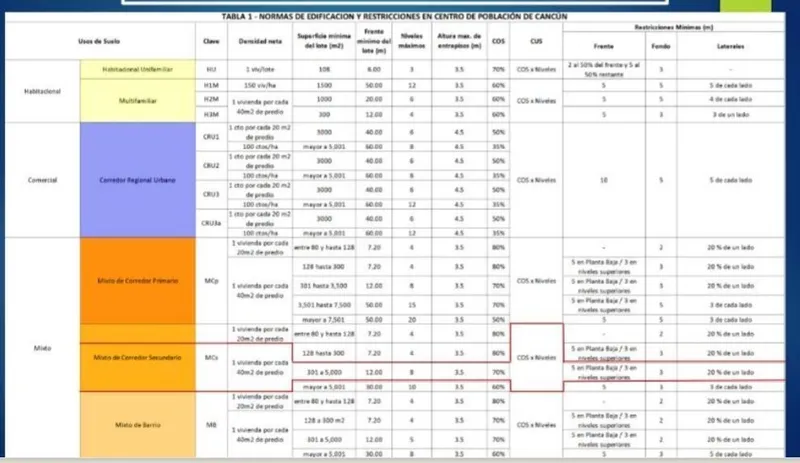Select the Mixto de Barrio cell
Image resolution: width=800 pixels, height=463 pixels.
[137, 425]
